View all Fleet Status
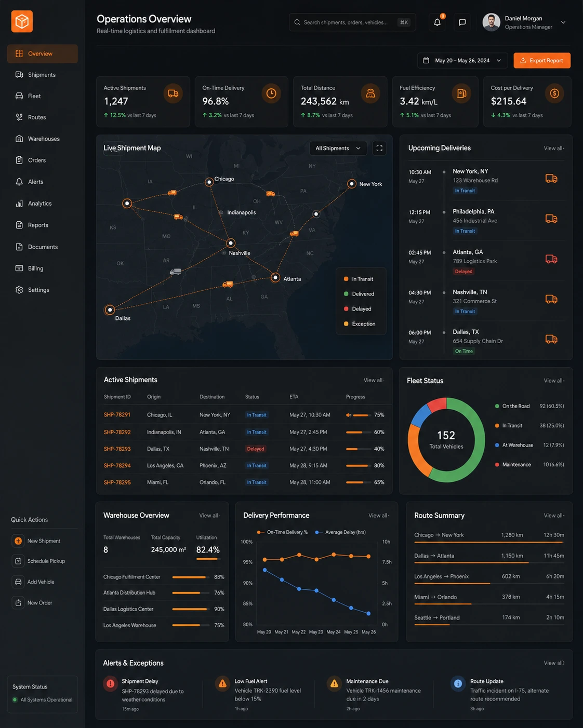583x728 pixels. (554, 381)
